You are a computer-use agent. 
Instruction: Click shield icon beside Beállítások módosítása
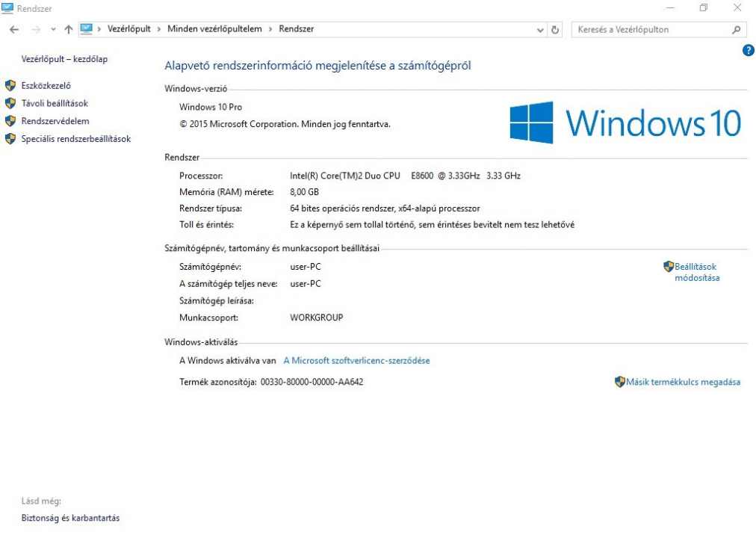click(x=669, y=266)
